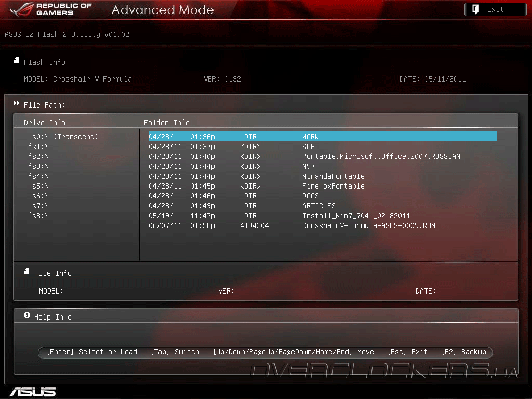Click the Advanced Mode title
This screenshot has width=532, height=399.
163,10
